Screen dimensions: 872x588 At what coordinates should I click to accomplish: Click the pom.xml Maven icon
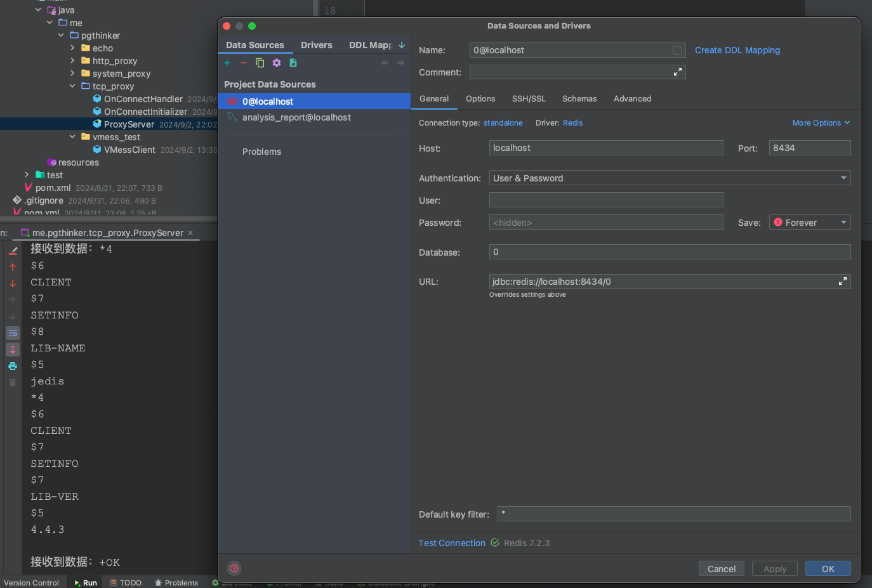(x=29, y=188)
